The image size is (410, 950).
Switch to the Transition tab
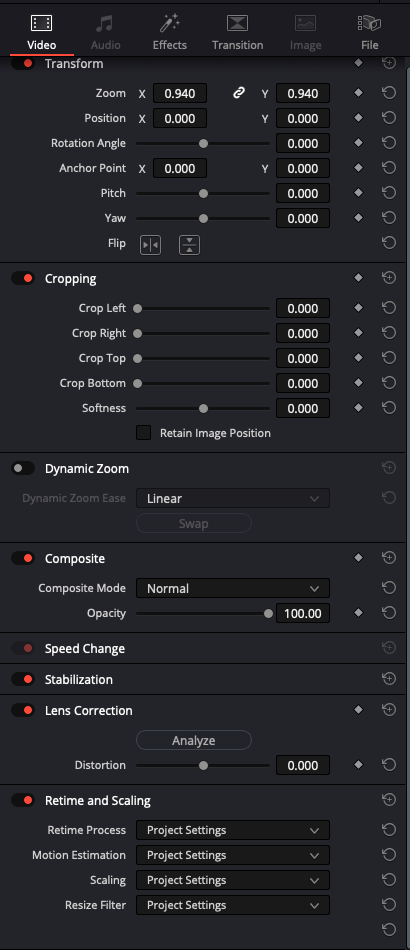click(x=237, y=33)
